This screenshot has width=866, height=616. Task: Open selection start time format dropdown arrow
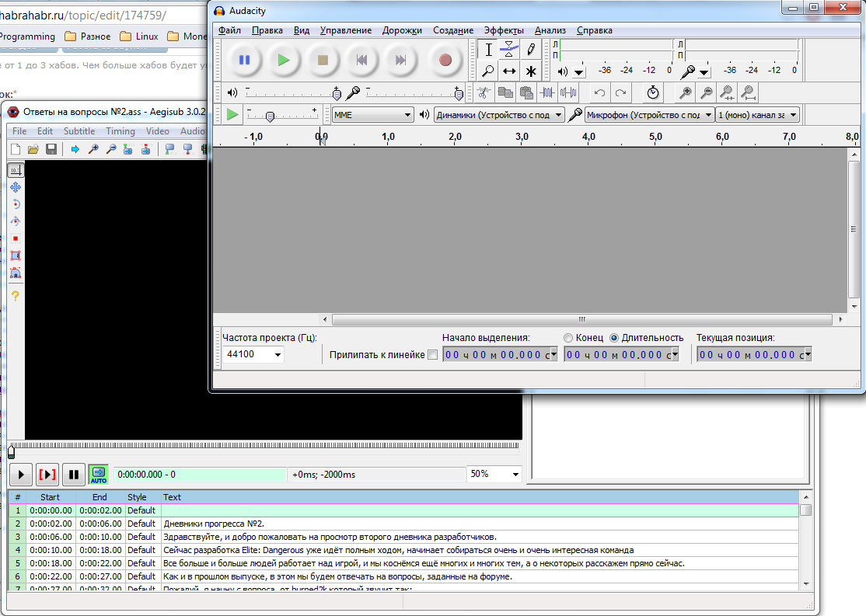click(553, 354)
